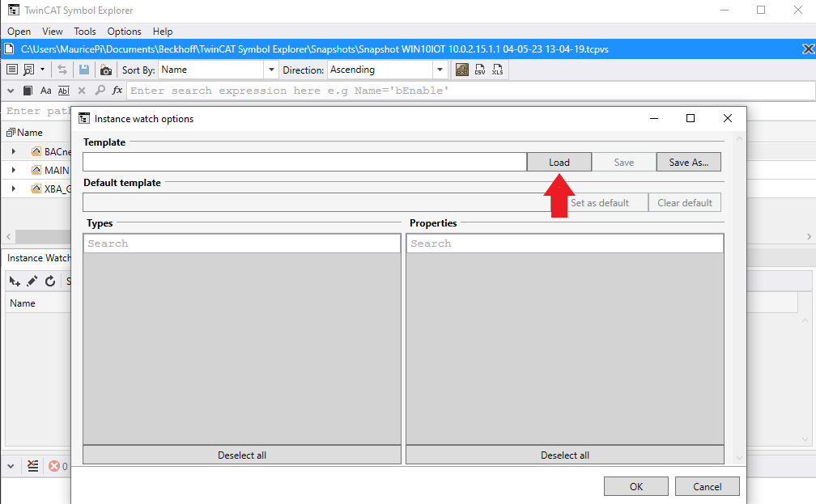Take a snapshot with the camera icon

105,70
